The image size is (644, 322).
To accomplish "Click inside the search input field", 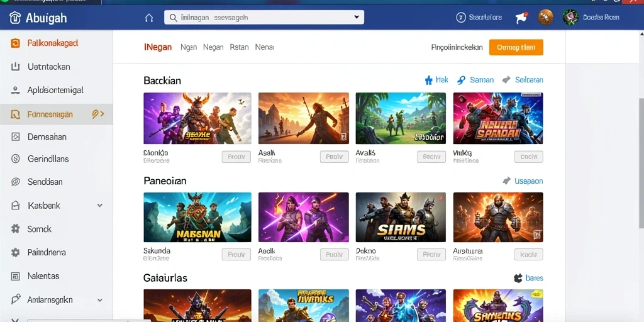I will (x=264, y=17).
